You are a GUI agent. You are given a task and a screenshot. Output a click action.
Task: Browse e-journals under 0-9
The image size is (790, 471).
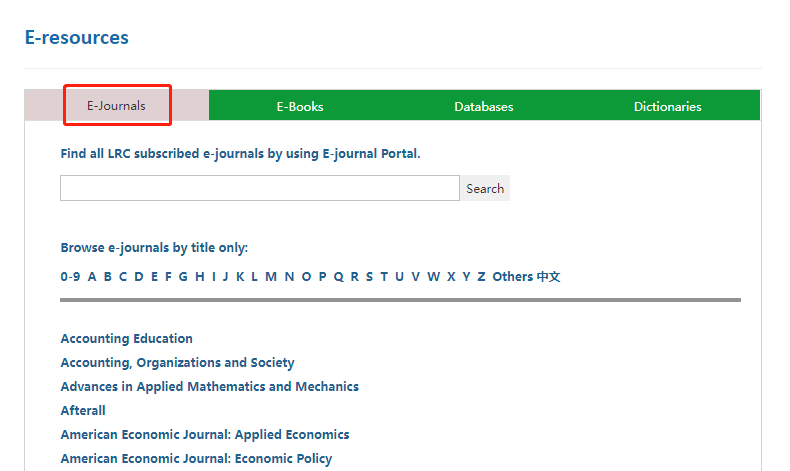pos(70,277)
